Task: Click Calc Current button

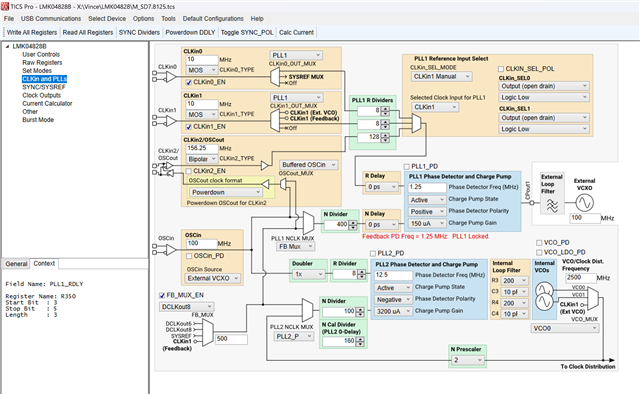Action: coord(296,33)
